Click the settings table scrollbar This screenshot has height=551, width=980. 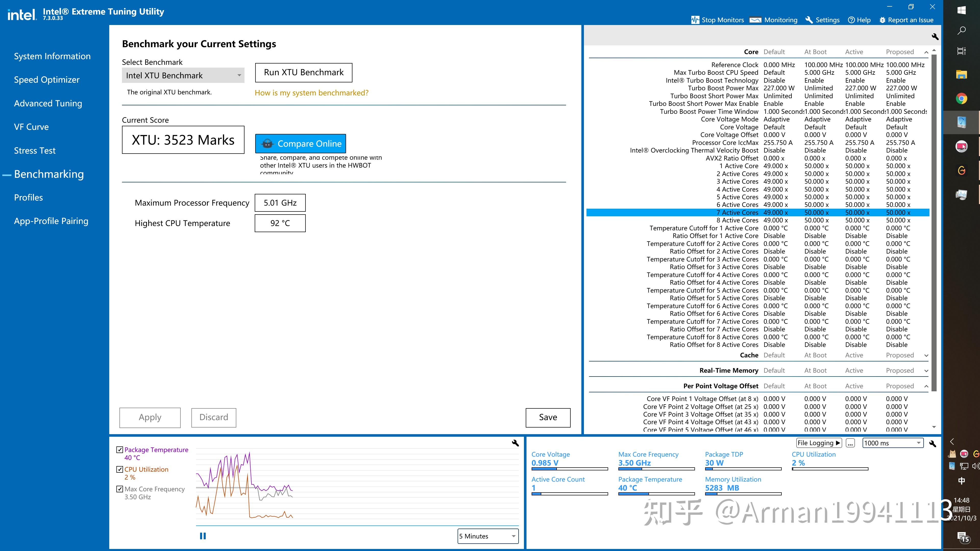click(934, 222)
